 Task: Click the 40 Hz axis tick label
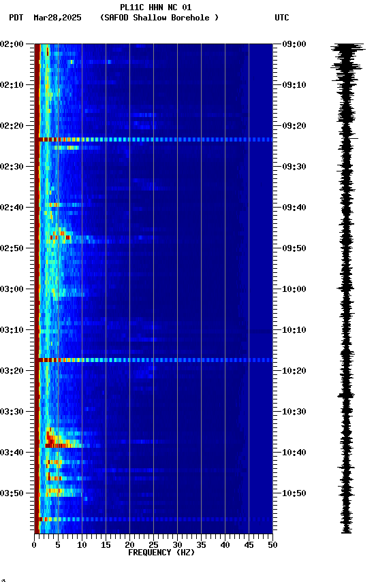click(x=225, y=545)
